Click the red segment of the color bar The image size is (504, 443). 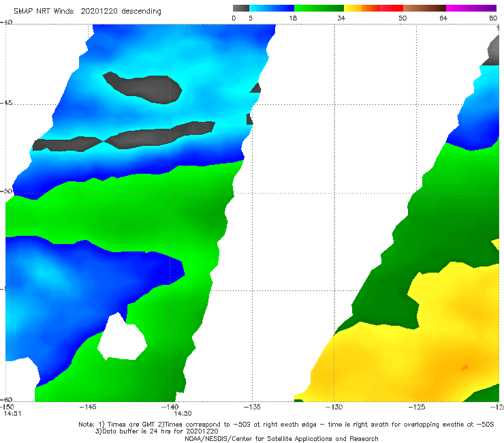click(392, 8)
